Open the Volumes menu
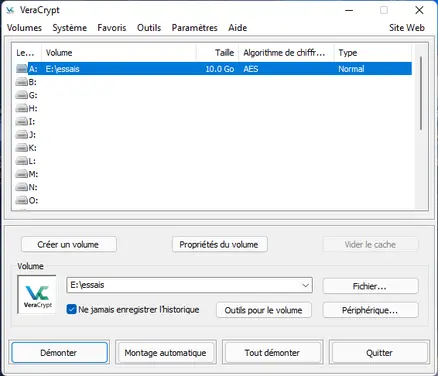Screen dimensions: 438x376 (24, 28)
